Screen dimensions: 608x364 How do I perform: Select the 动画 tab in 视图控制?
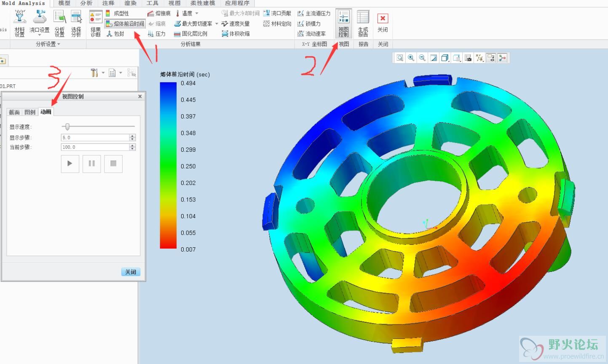(46, 112)
